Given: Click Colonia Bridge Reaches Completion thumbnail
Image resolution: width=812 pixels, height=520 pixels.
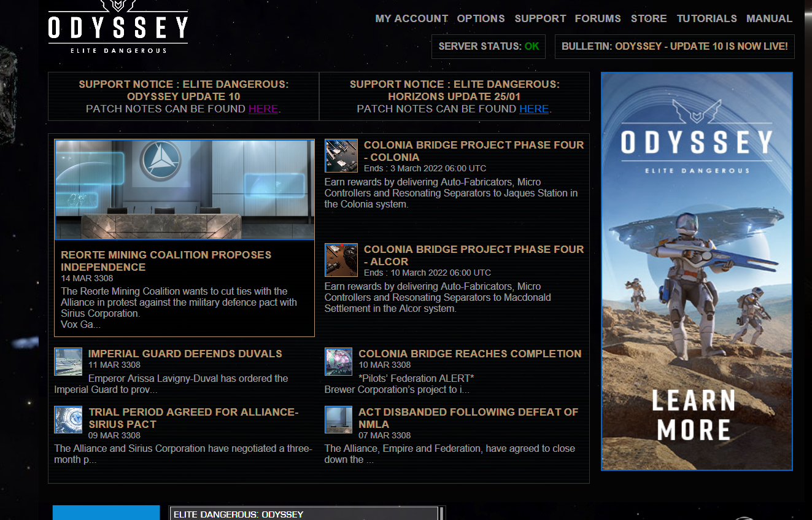Looking at the screenshot, I should 339,362.
